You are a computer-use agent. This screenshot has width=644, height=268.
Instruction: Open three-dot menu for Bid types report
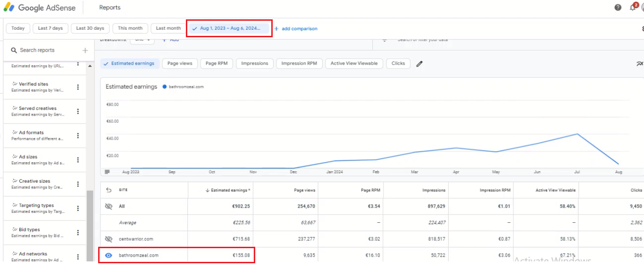tap(78, 233)
